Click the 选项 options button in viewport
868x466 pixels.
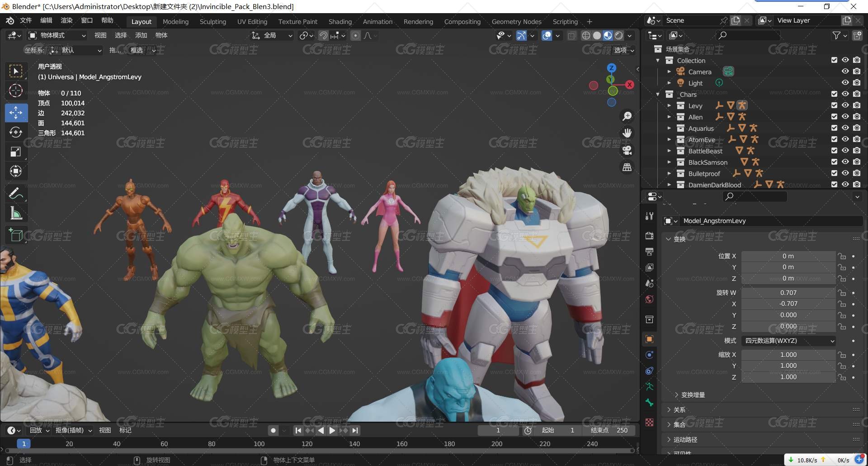click(623, 50)
